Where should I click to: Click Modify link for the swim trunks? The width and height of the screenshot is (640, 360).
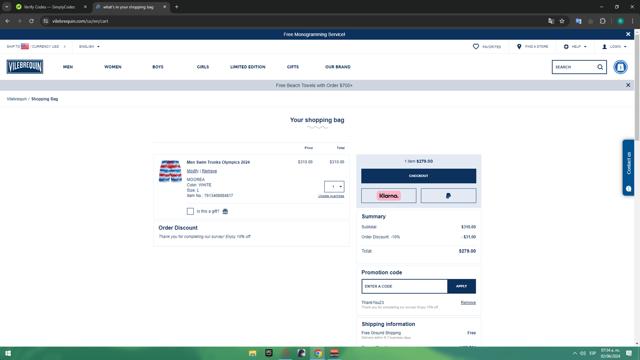pyautogui.click(x=192, y=171)
